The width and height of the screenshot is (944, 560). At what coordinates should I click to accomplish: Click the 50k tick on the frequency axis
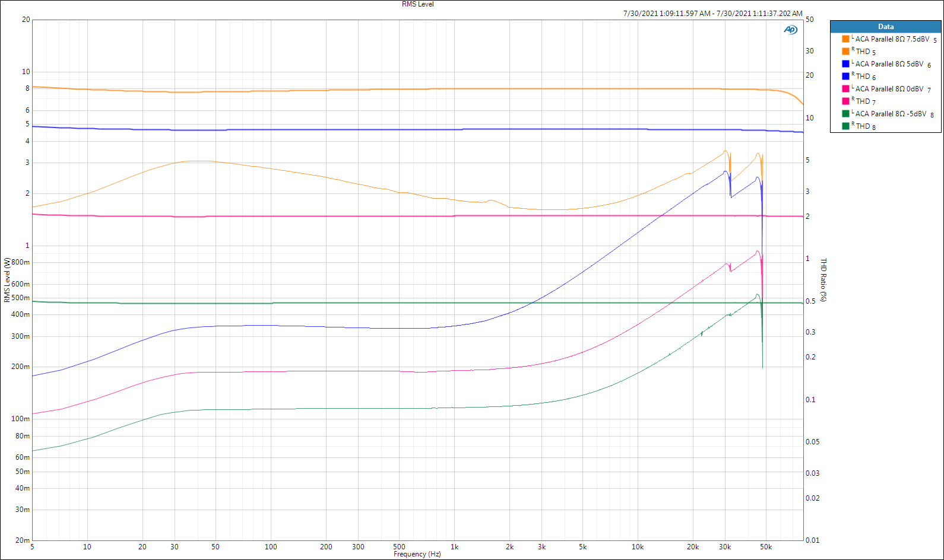coord(766,547)
